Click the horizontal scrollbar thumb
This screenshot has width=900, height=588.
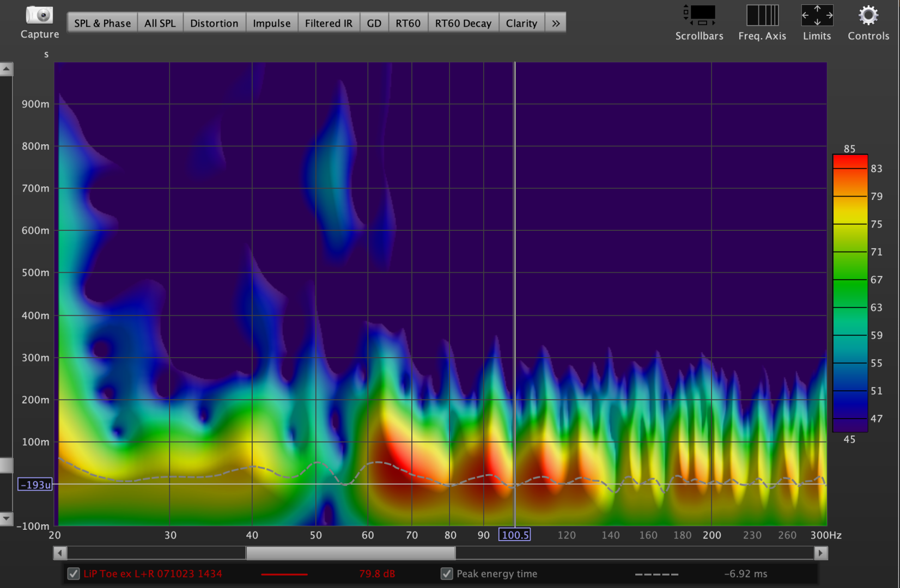pyautogui.click(x=350, y=553)
